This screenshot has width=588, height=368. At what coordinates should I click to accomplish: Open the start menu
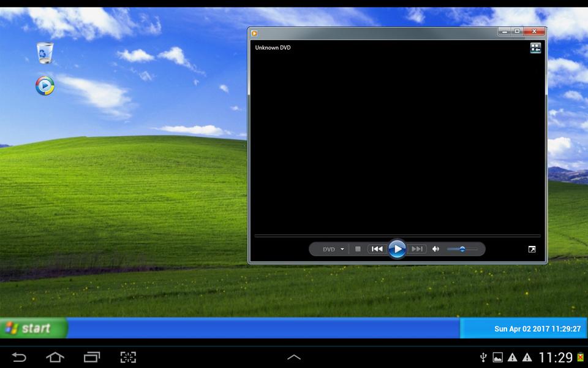[x=34, y=328]
